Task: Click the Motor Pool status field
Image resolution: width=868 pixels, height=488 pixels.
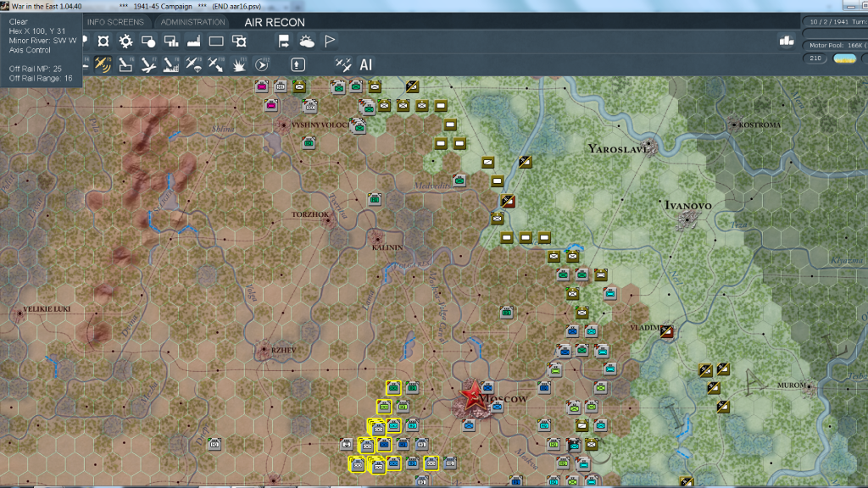Action: point(835,45)
